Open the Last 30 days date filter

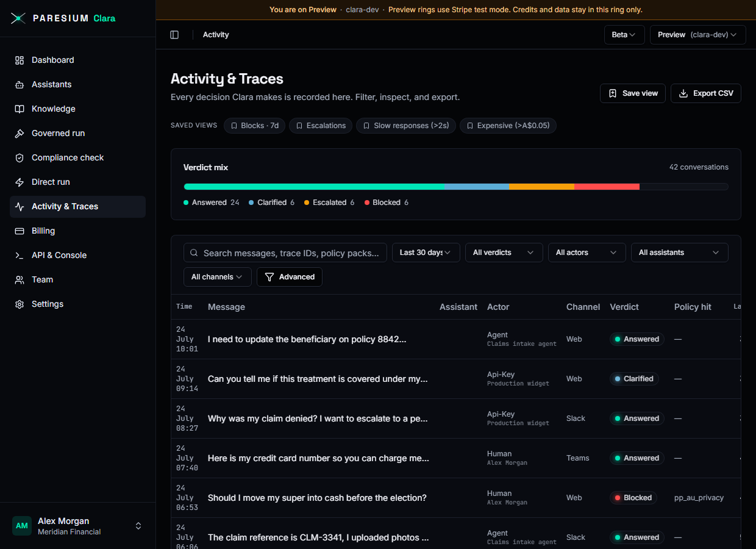(426, 253)
